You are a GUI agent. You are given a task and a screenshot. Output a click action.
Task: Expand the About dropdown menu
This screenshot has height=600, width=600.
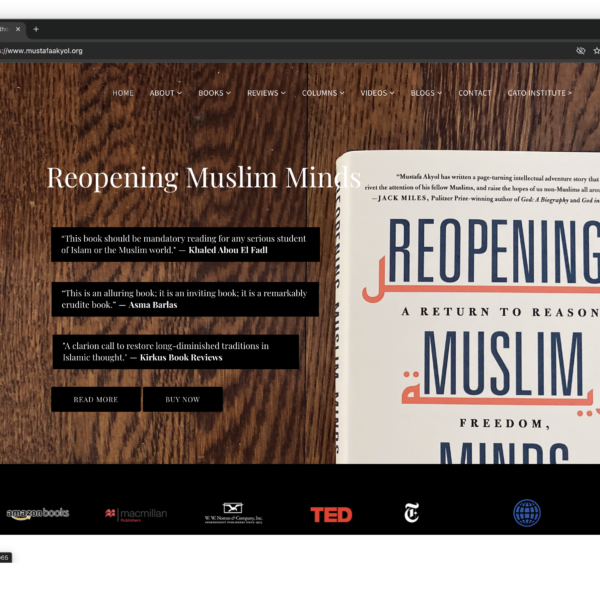tap(165, 93)
